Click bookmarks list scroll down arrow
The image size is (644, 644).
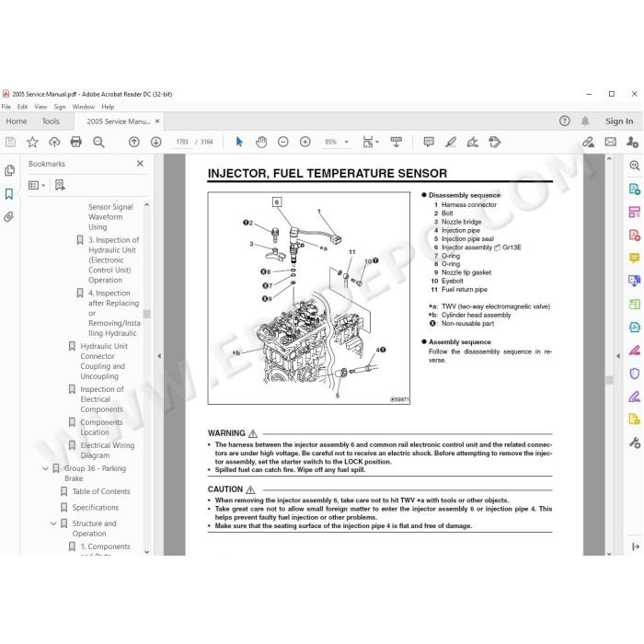pyautogui.click(x=146, y=552)
